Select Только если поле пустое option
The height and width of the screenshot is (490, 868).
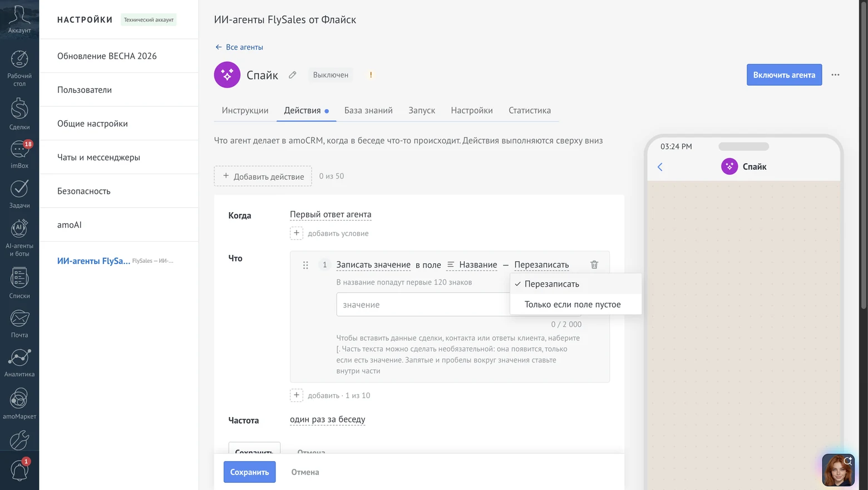576,304
